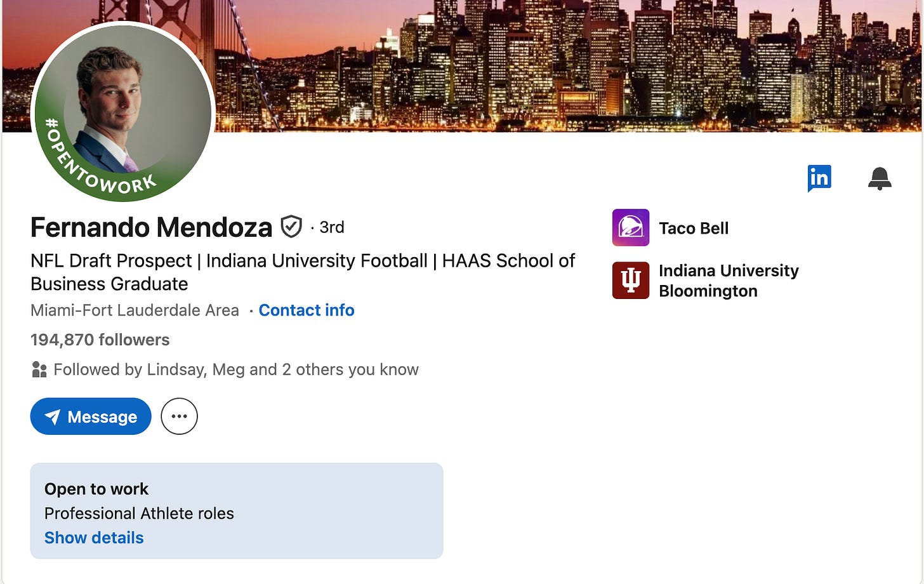Expand Show details for Open to work

tap(94, 538)
